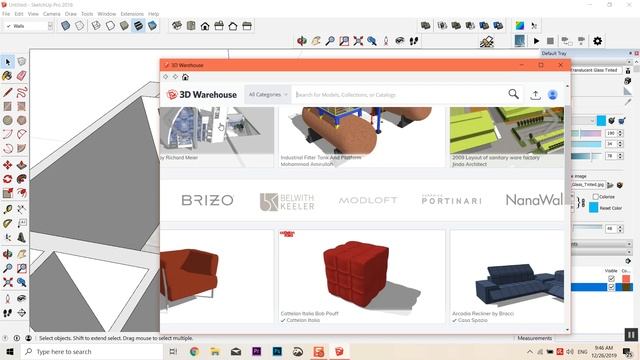Open the Window menu
Screen dimensions: 640x360
107,14
